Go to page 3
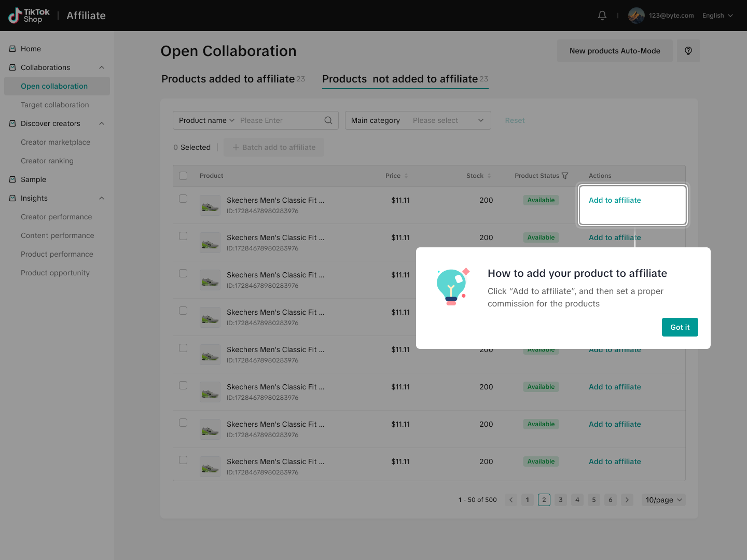 tap(561, 500)
